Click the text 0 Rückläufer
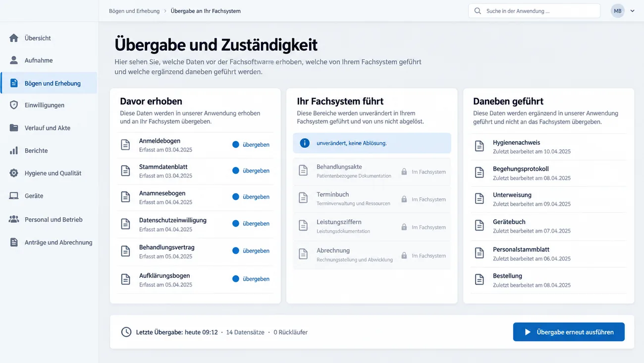Image resolution: width=644 pixels, height=363 pixels. (291, 332)
